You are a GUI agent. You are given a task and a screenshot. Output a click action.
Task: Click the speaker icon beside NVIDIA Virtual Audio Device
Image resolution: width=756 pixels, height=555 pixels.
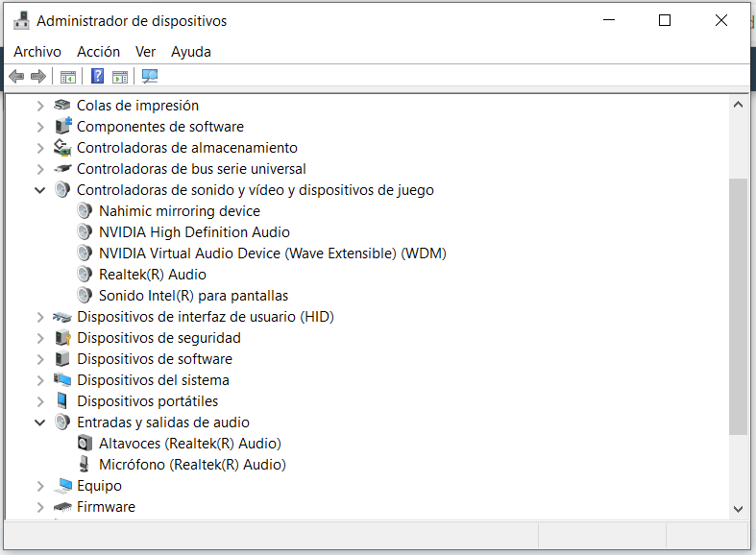[85, 253]
